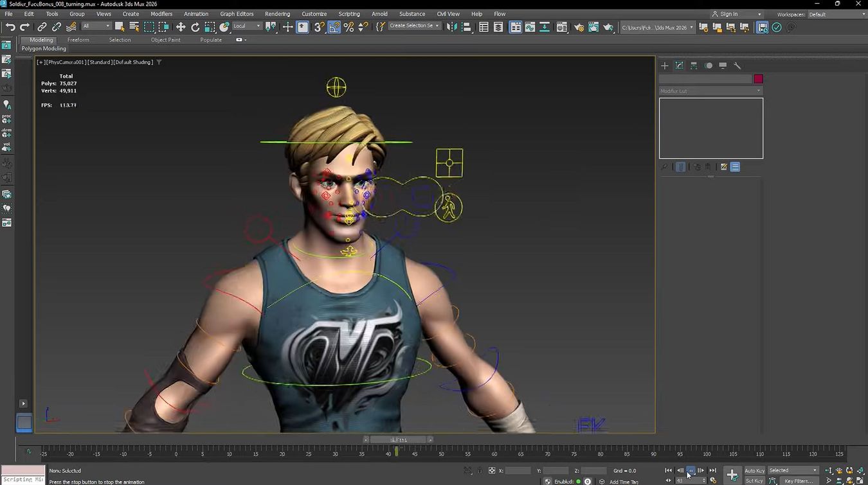Screen dimensions: 868x485
Task: Click the Key Mode toggle icon
Action: (x=668, y=480)
